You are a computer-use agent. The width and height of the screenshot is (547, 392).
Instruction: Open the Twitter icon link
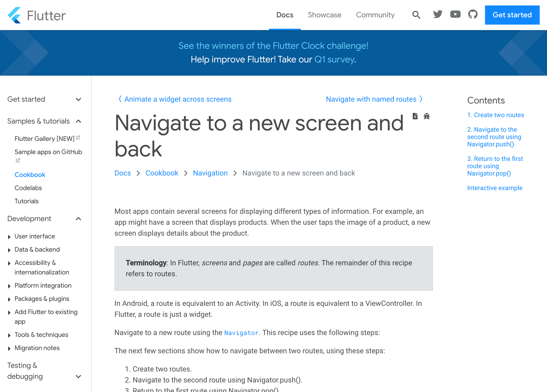click(x=438, y=15)
